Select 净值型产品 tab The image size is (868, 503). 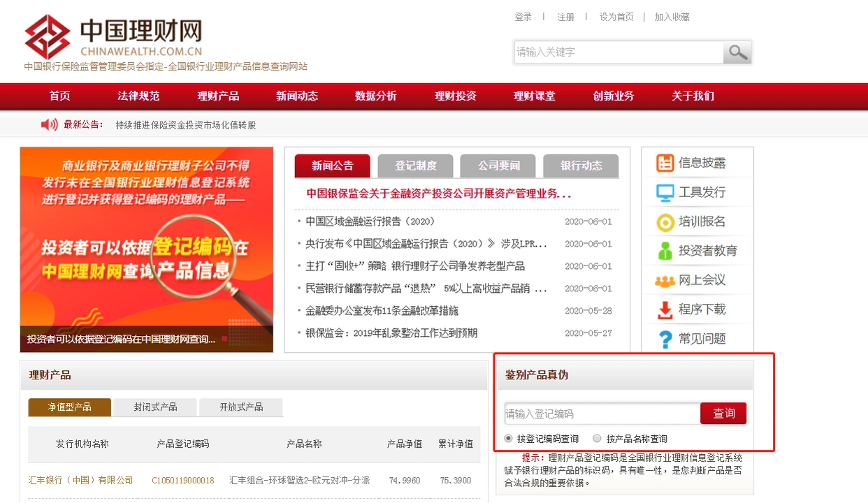coord(70,407)
